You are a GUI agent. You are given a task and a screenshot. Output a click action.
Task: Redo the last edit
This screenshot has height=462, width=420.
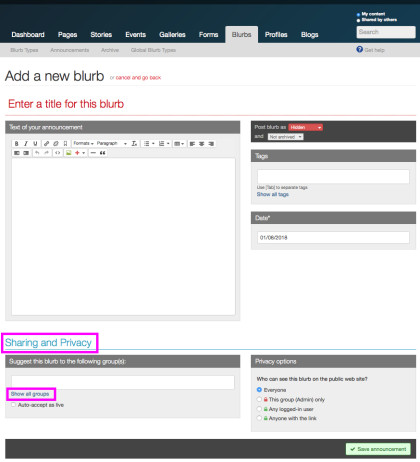coord(46,153)
